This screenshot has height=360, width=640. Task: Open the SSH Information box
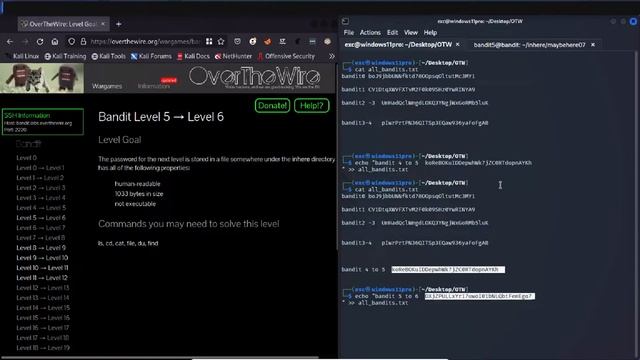coord(42,122)
